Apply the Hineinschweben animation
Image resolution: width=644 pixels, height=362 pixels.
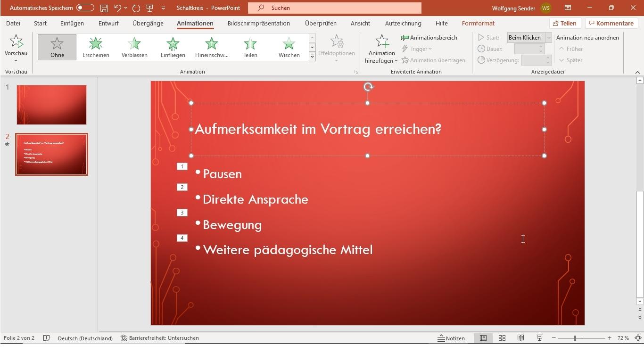pyautogui.click(x=212, y=47)
